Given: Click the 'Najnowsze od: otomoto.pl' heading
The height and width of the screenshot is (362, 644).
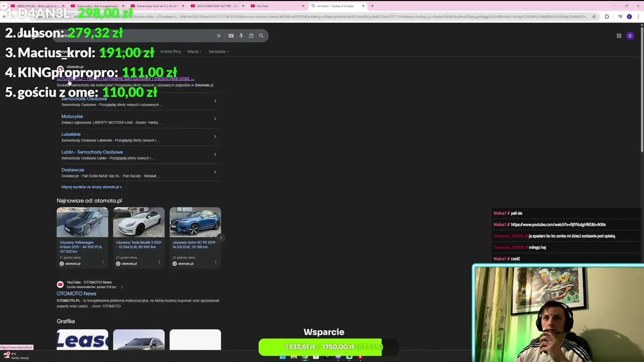Looking at the screenshot, I should pos(89,201).
